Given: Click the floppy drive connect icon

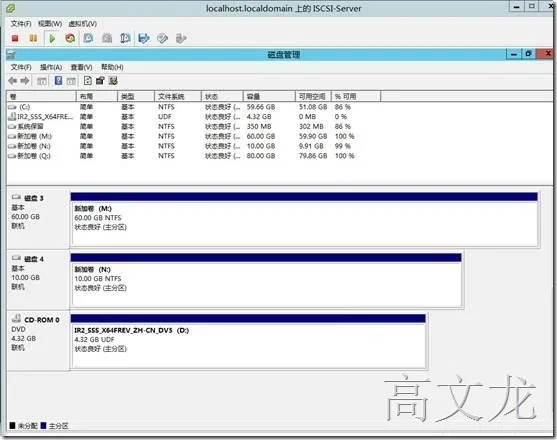Looking at the screenshot, I should pos(144,38).
